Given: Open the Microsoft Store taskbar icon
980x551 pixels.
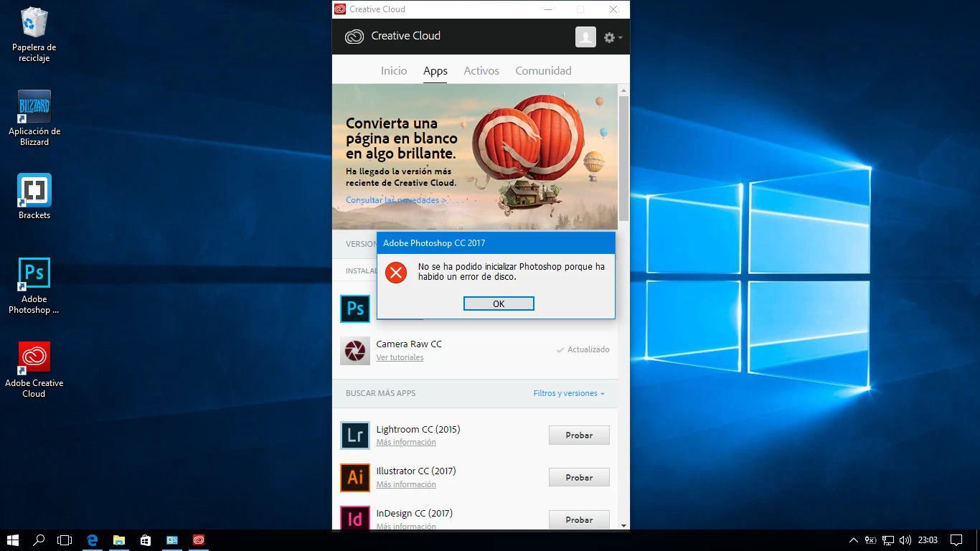Looking at the screenshot, I should 146,540.
